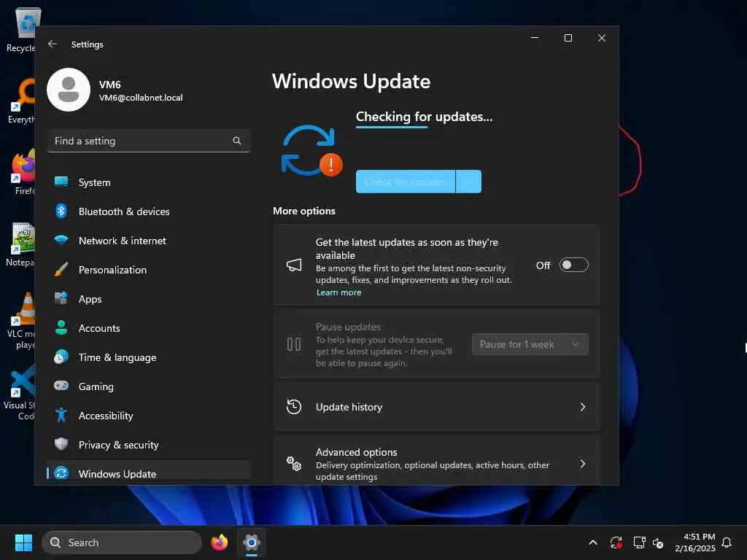Expand the dropdown arrow beside Check for updates

[x=468, y=182]
